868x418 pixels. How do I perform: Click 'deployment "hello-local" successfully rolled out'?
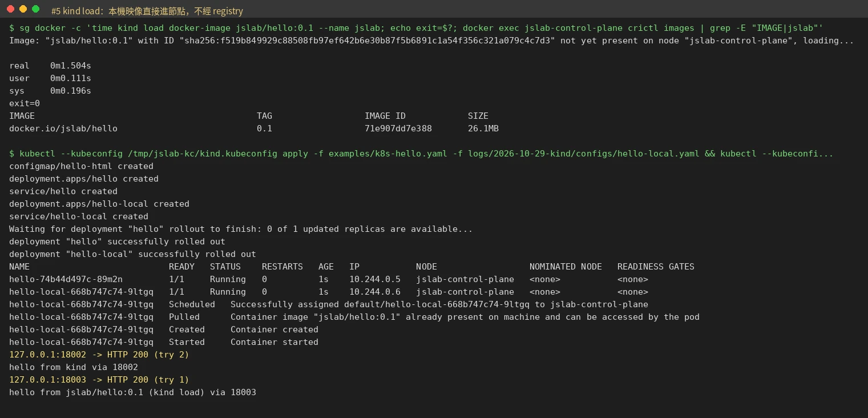click(x=133, y=254)
